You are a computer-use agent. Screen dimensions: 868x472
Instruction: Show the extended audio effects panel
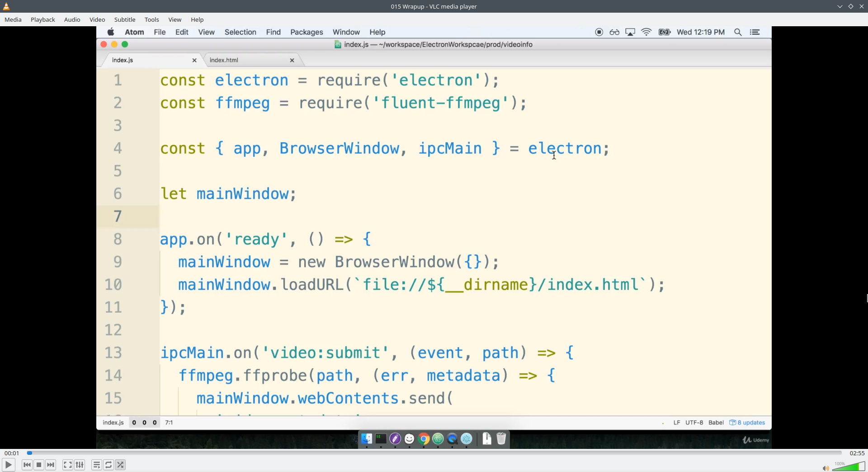coord(80,465)
